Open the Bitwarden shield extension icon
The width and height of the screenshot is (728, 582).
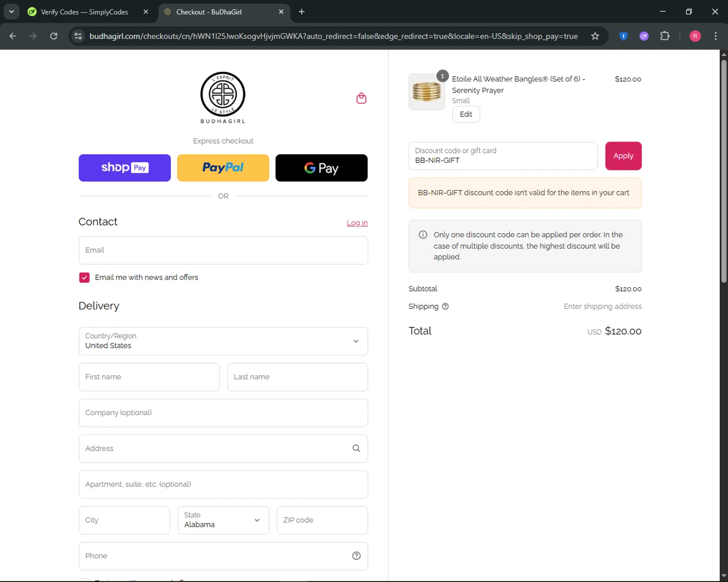tap(624, 36)
